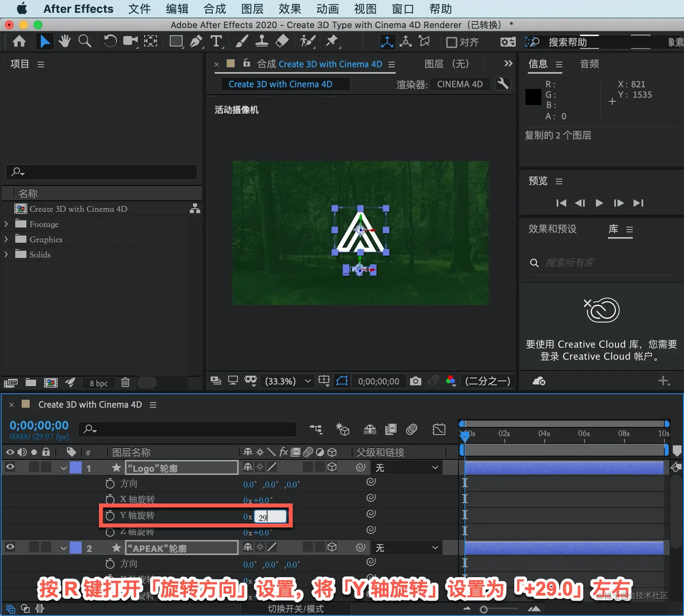Toggle 方向 stopwatch on Logo layer
684x616 pixels.
(110, 483)
